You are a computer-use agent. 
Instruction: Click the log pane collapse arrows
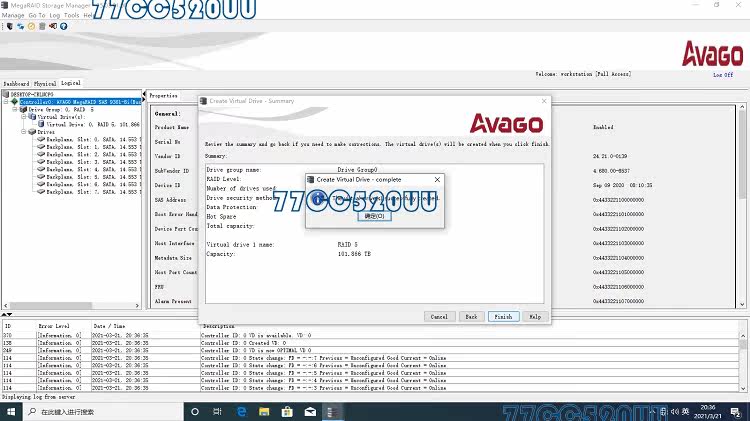(6, 314)
